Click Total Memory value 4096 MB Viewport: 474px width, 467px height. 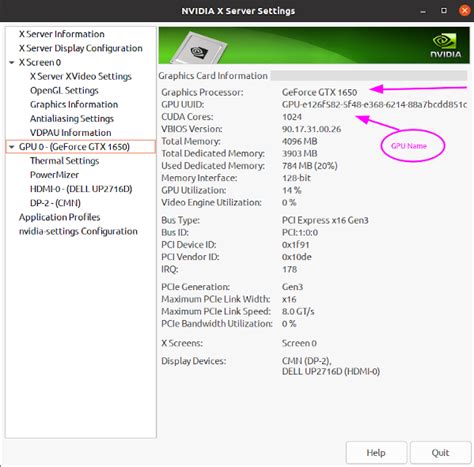point(300,141)
